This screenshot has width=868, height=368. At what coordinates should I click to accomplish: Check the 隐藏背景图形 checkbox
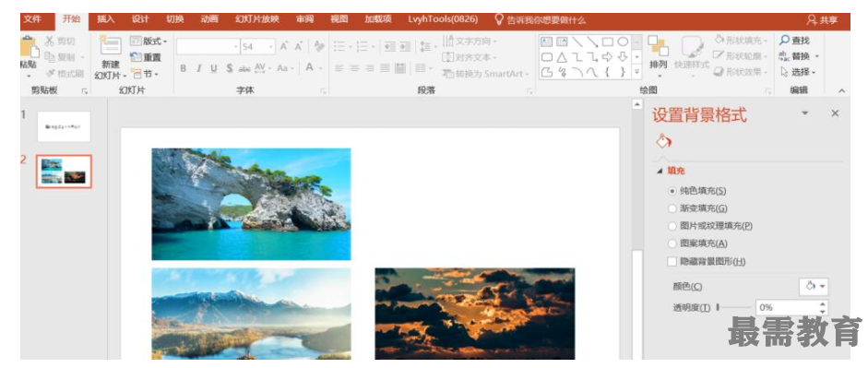[672, 261]
